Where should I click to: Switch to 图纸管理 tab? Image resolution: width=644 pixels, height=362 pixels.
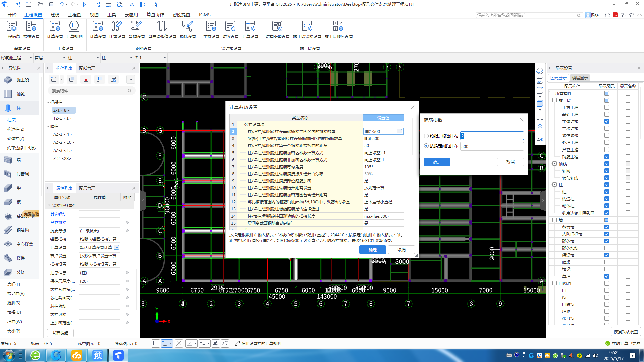pos(87,68)
